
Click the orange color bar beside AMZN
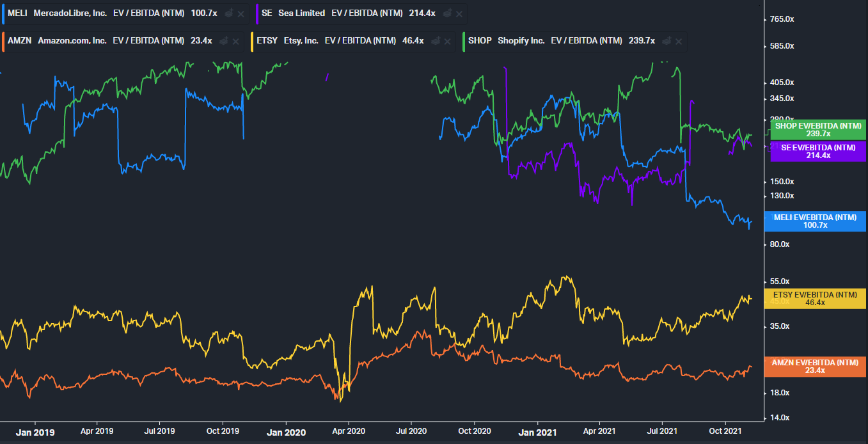point(2,40)
